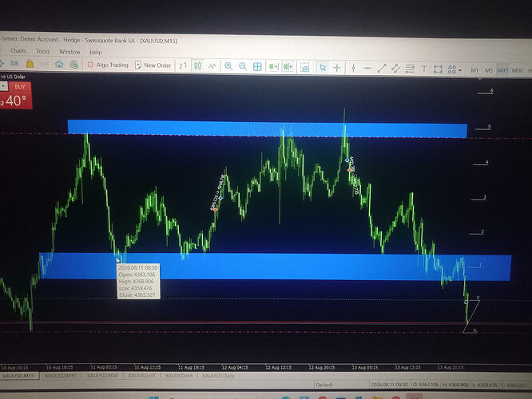Toggle the tile windows grid layout
The image size is (532, 399).
coord(257,67)
